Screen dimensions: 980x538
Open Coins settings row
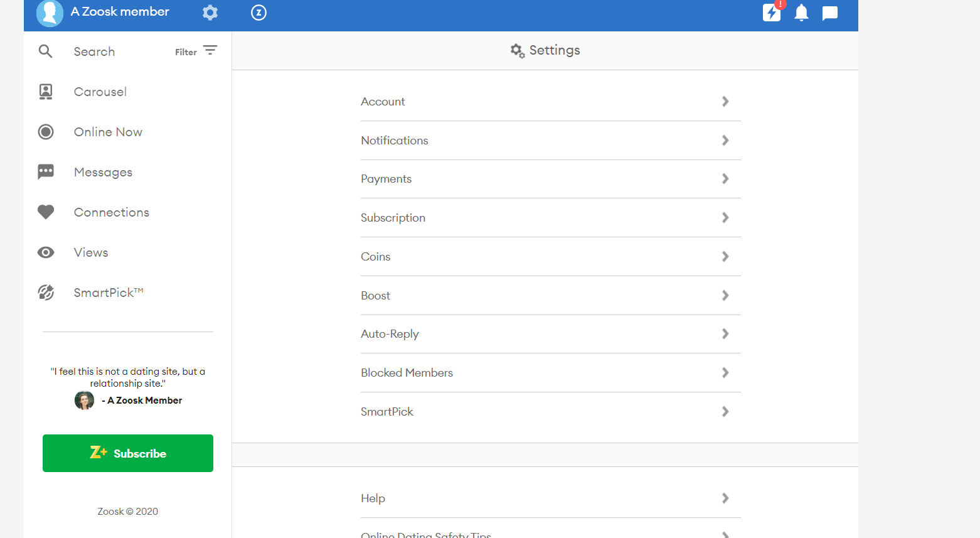pos(551,257)
